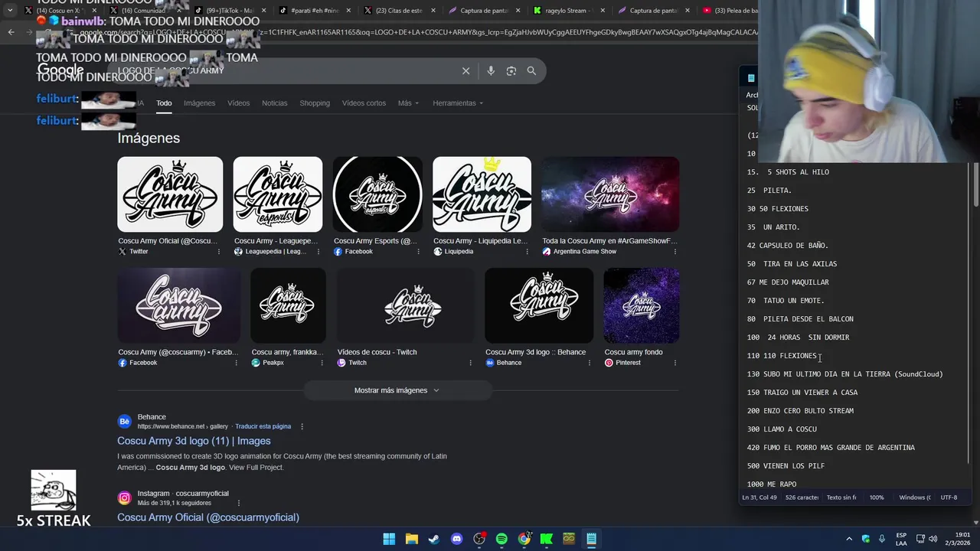Screen dimensions: 980x551
Task: Open options menu for Twitter Coscu Army image
Action: point(219,251)
